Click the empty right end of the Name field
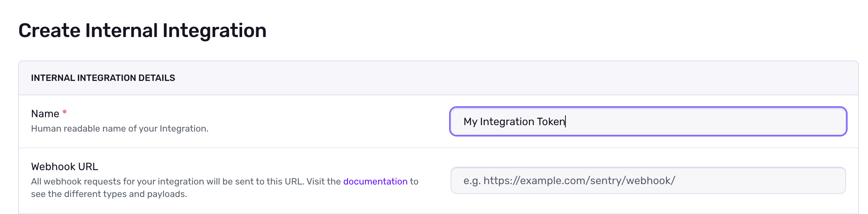 click(x=793, y=121)
